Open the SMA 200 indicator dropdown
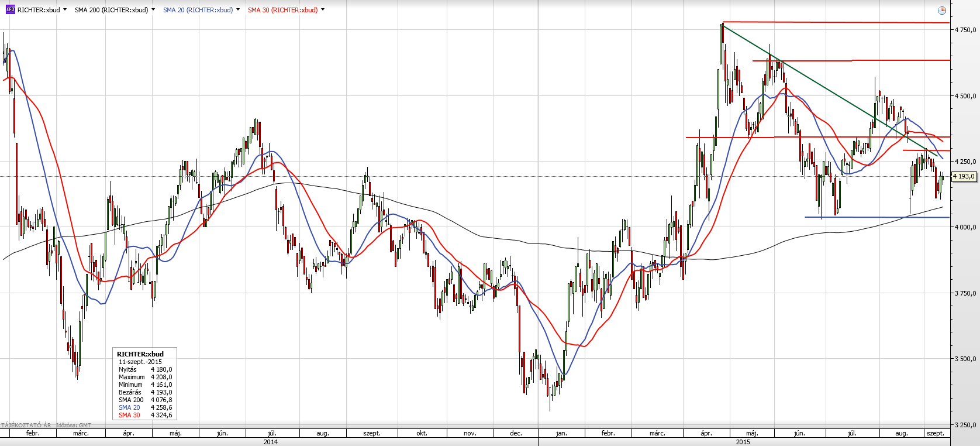Viewport: 980px width, 446px height. click(153, 10)
